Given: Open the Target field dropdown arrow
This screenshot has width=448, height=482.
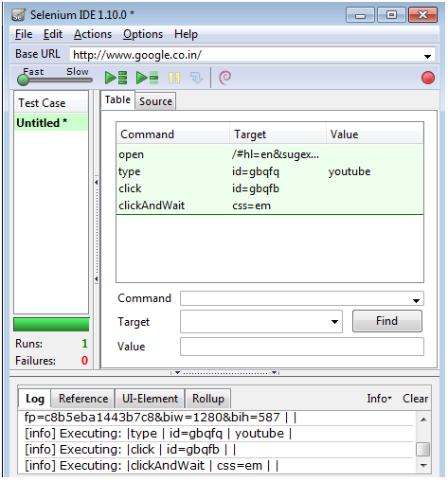Looking at the screenshot, I should [334, 322].
